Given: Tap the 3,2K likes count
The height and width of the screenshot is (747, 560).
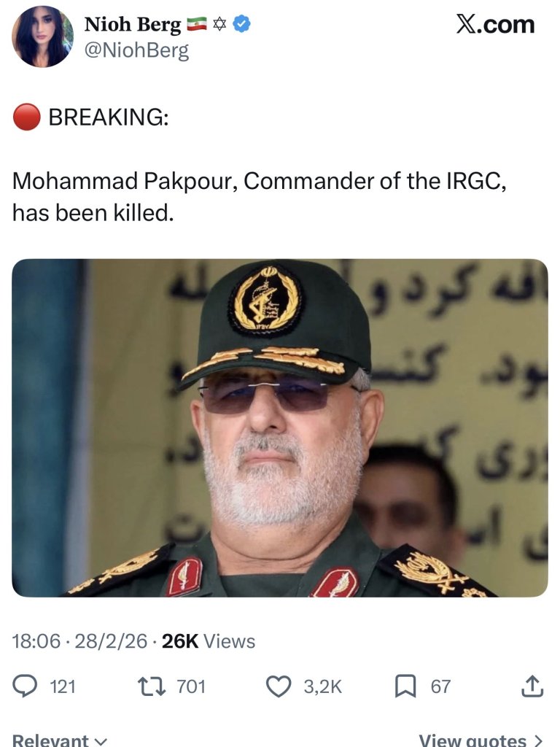Looking at the screenshot, I should coord(323,686).
